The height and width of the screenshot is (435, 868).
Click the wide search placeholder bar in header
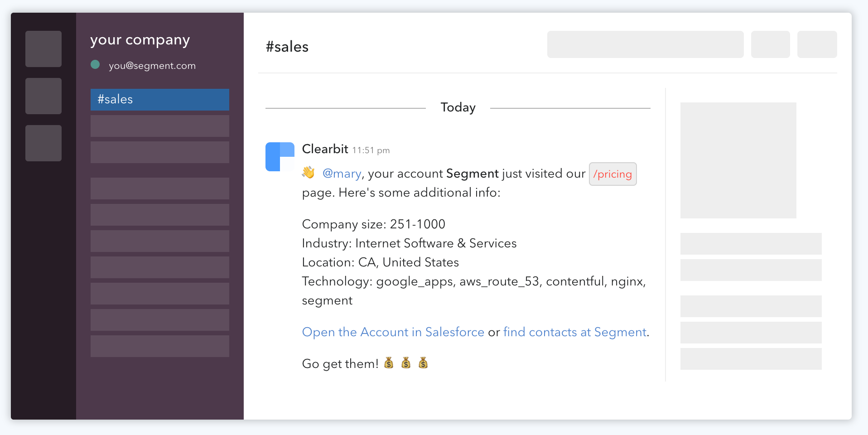[646, 44]
